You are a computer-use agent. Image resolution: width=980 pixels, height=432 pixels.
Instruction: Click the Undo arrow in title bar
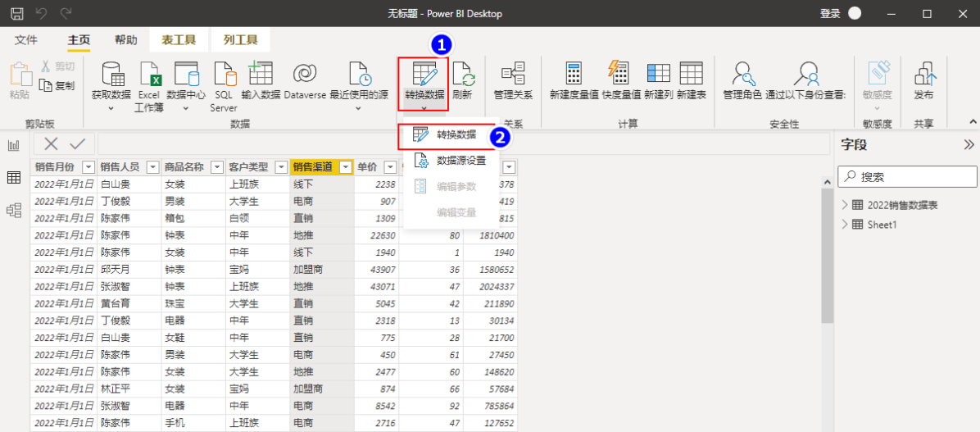(x=41, y=13)
